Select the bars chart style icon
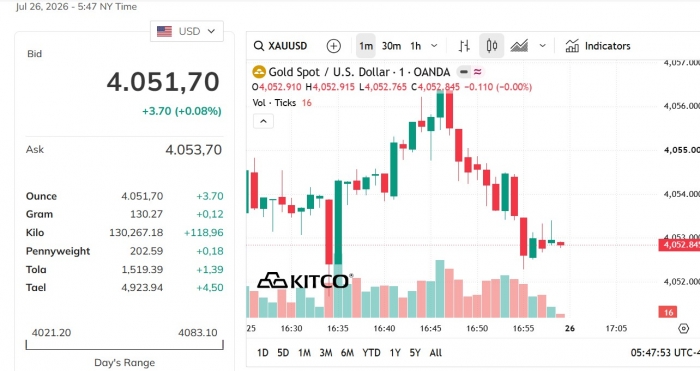This screenshot has height=371, width=700. tap(464, 46)
